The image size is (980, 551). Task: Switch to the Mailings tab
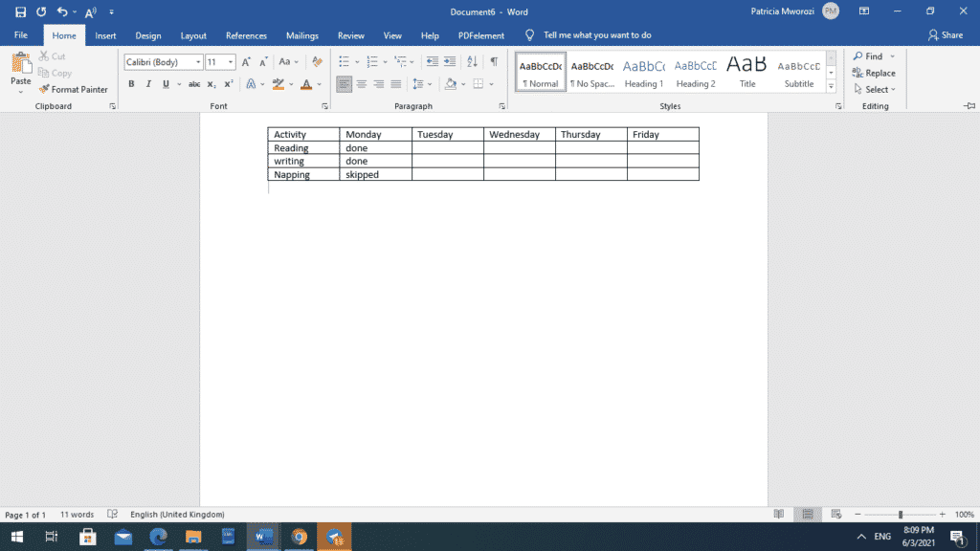301,35
